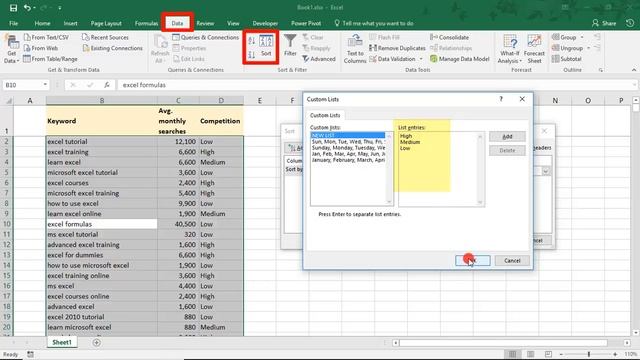
Task: Click the Select All corner triangle
Action: point(8,101)
